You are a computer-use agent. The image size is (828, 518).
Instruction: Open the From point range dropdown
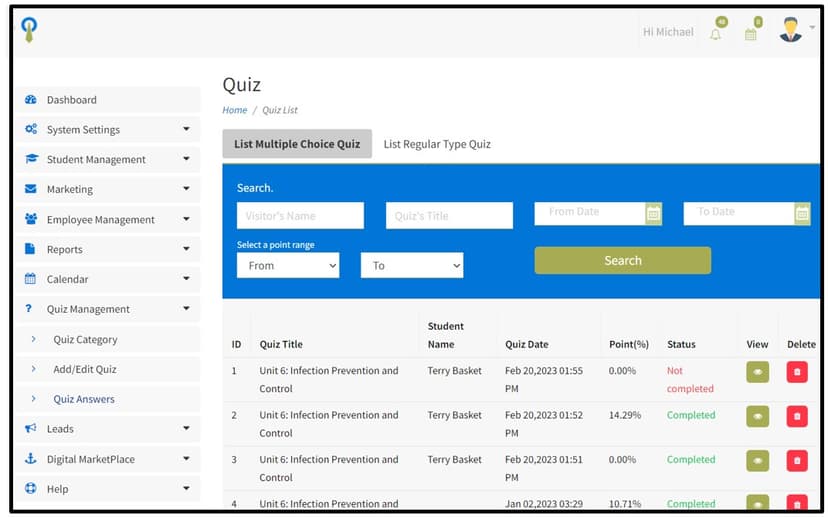pos(288,265)
